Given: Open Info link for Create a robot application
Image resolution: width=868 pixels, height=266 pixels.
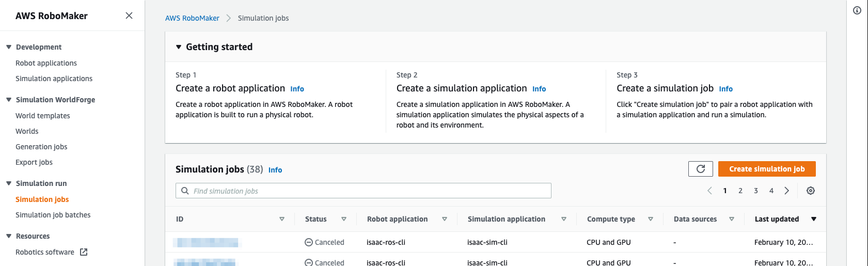Looking at the screenshot, I should point(297,89).
